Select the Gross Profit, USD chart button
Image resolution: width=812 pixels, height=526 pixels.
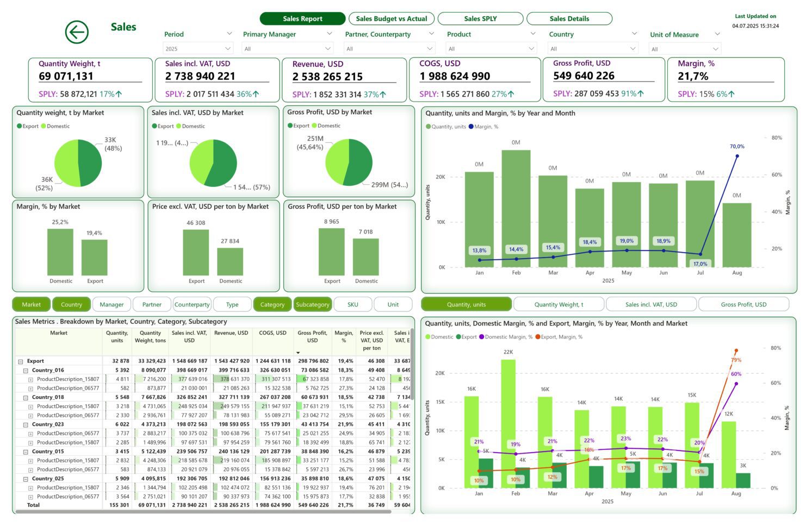(743, 304)
